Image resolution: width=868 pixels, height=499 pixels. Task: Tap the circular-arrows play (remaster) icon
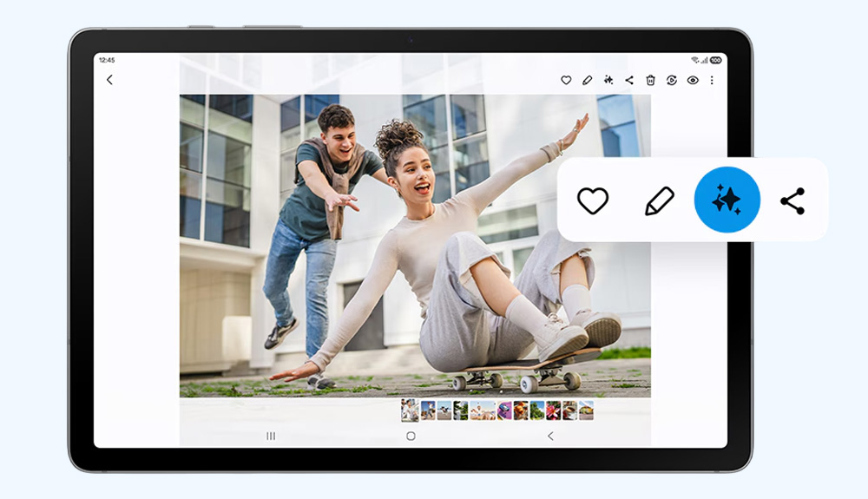(x=672, y=80)
